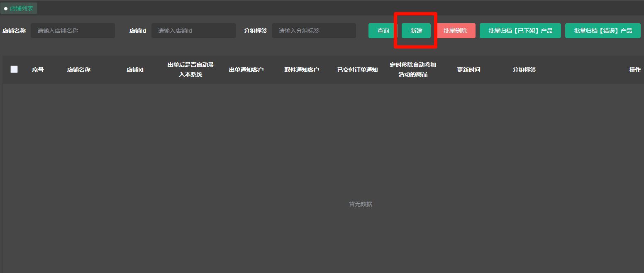Focus the 店铺Id search input field
644x273 pixels.
pyautogui.click(x=193, y=31)
